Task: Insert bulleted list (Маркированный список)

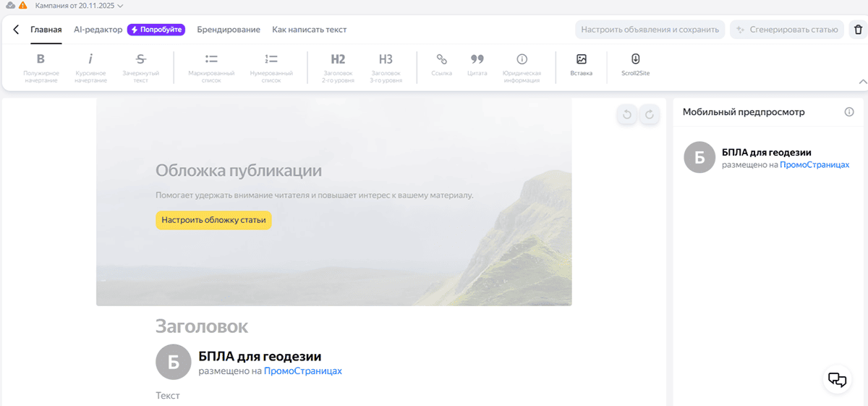Action: pos(211,67)
